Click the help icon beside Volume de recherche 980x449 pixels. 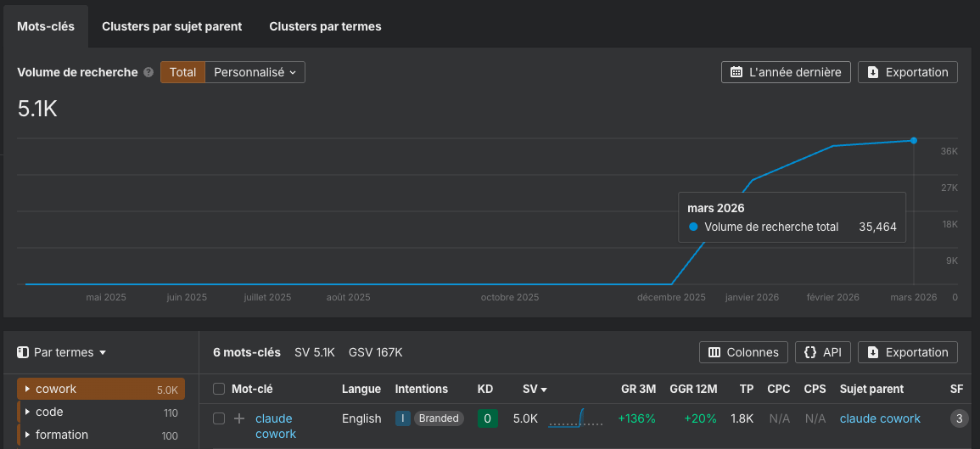point(148,72)
